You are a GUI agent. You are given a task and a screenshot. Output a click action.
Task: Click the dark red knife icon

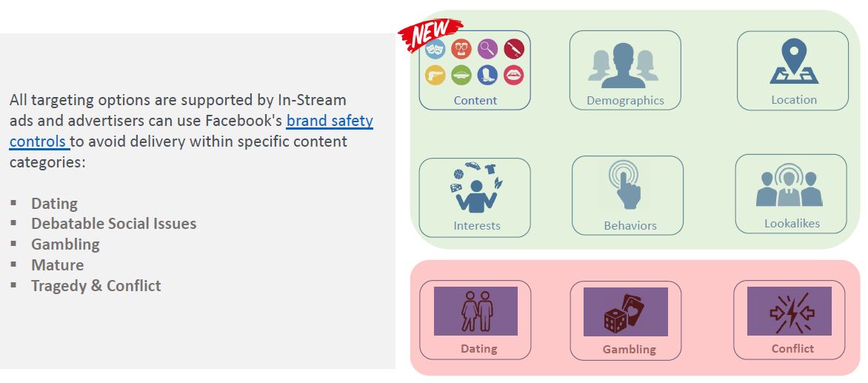coord(514,50)
